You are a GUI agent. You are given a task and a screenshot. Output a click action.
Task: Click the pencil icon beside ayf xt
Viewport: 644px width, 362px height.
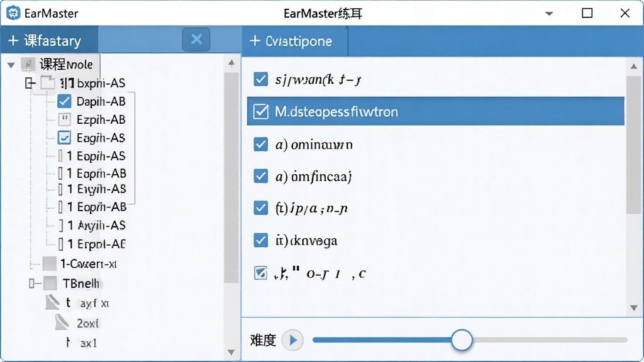coord(52,302)
